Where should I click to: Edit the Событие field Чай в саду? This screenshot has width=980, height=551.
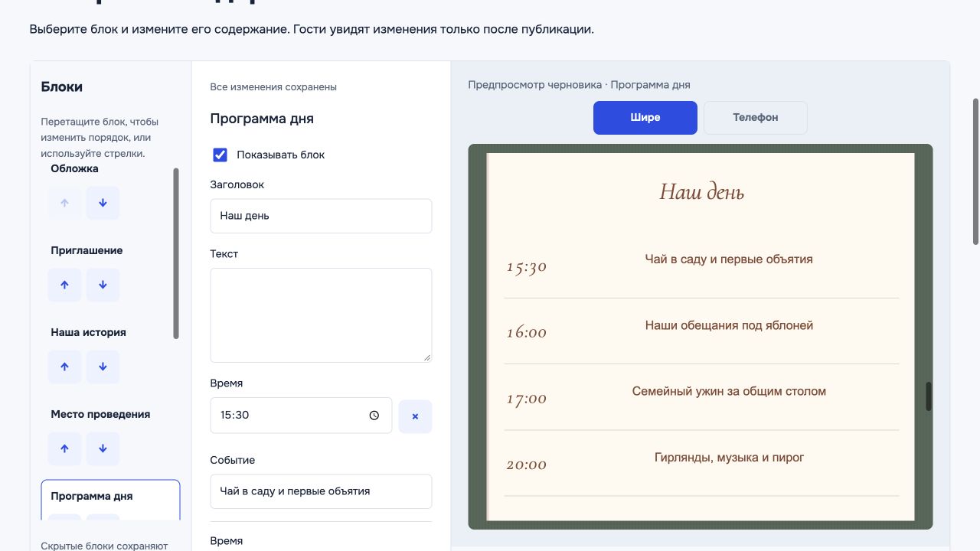[x=321, y=491]
